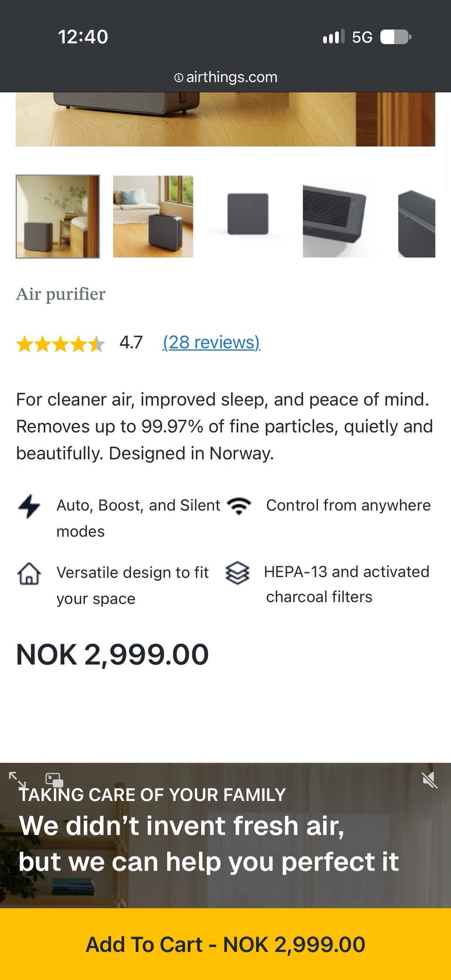Open picture-in-picture for the video

tap(54, 780)
